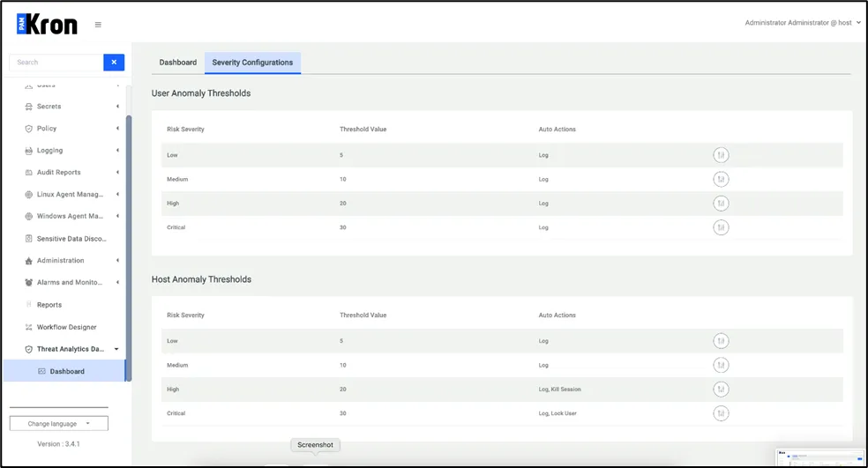The width and height of the screenshot is (868, 468).
Task: Click the Host table Auto Actions header
Action: coord(557,316)
